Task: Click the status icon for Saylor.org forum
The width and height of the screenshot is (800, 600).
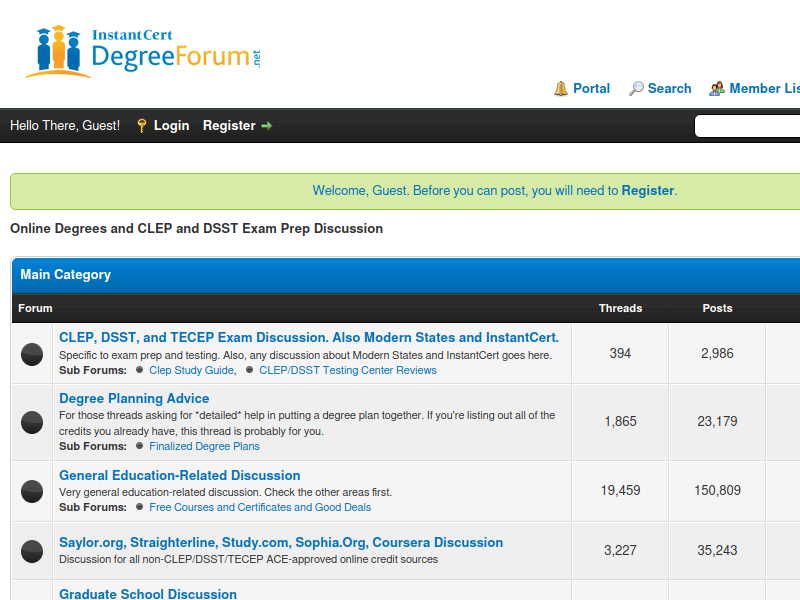Action: (32, 552)
